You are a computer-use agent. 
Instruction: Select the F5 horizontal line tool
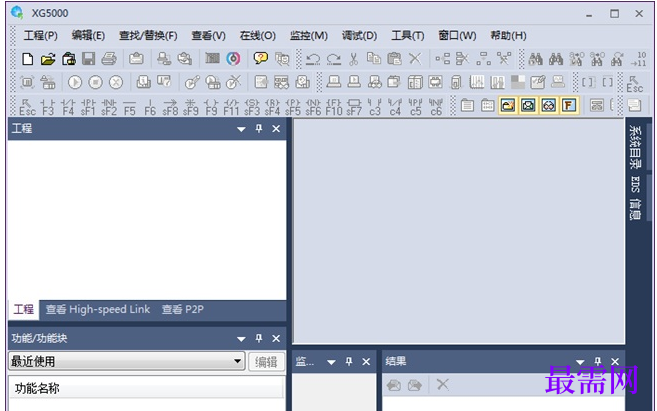click(x=130, y=107)
